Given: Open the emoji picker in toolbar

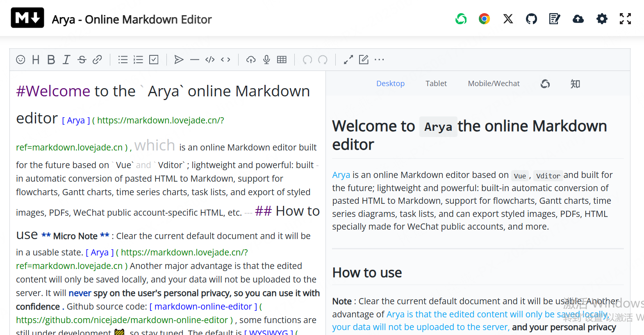Looking at the screenshot, I should click(20, 60).
